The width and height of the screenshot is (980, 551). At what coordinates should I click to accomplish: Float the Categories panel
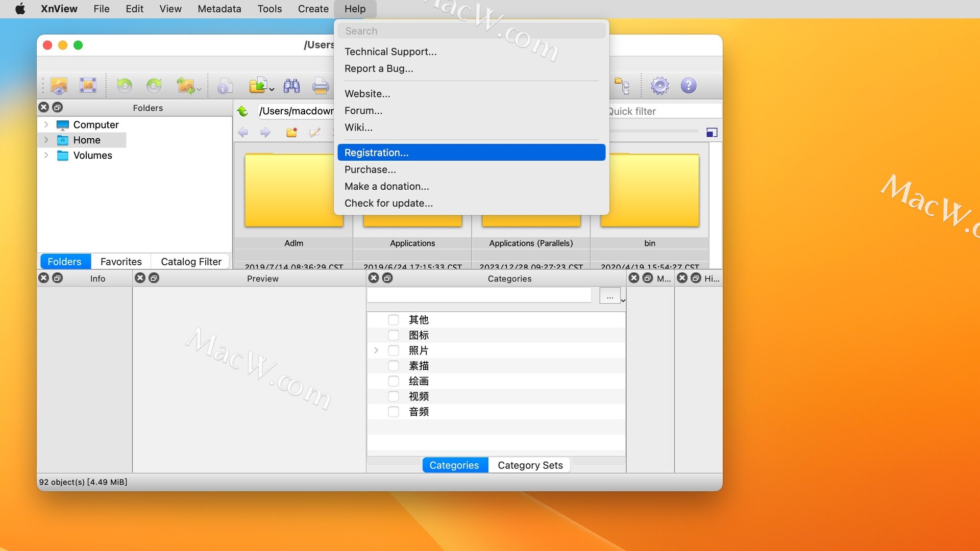tap(388, 278)
